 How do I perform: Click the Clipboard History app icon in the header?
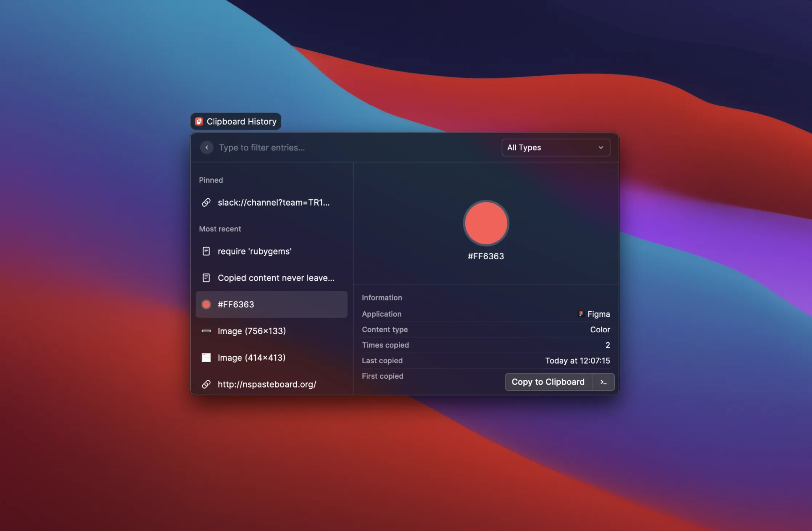pos(199,121)
